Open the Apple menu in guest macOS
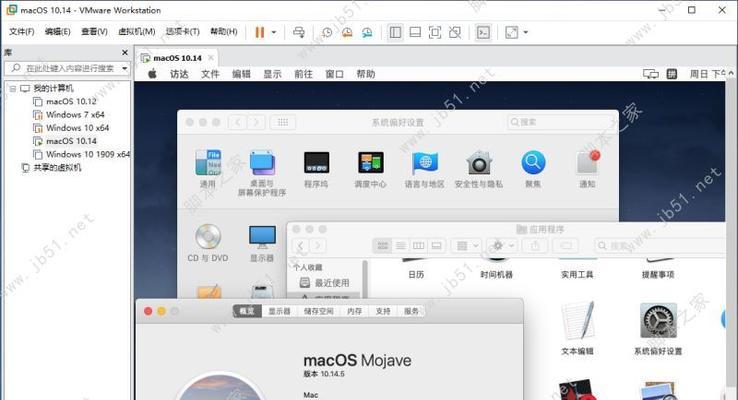The width and height of the screenshot is (738, 400). point(152,74)
